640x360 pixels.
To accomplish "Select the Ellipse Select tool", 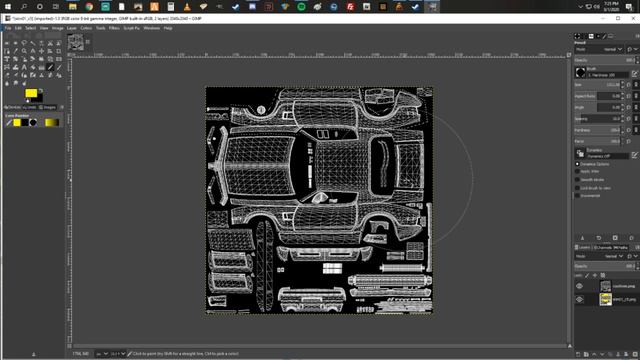I will click(16, 43).
